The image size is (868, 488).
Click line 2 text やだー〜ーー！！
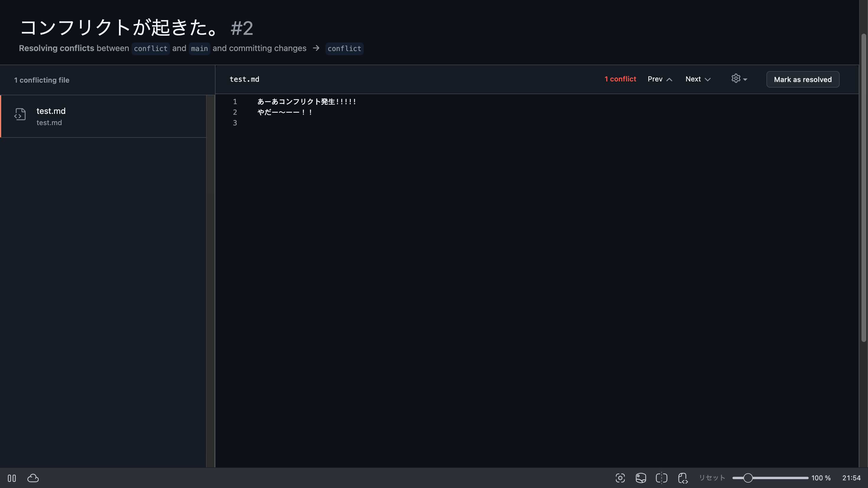pos(285,112)
